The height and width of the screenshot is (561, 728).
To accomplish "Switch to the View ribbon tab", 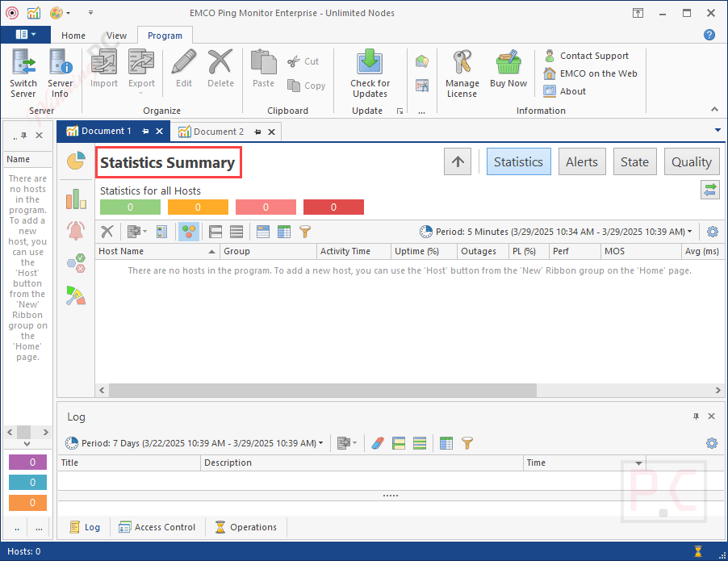I will tap(116, 36).
